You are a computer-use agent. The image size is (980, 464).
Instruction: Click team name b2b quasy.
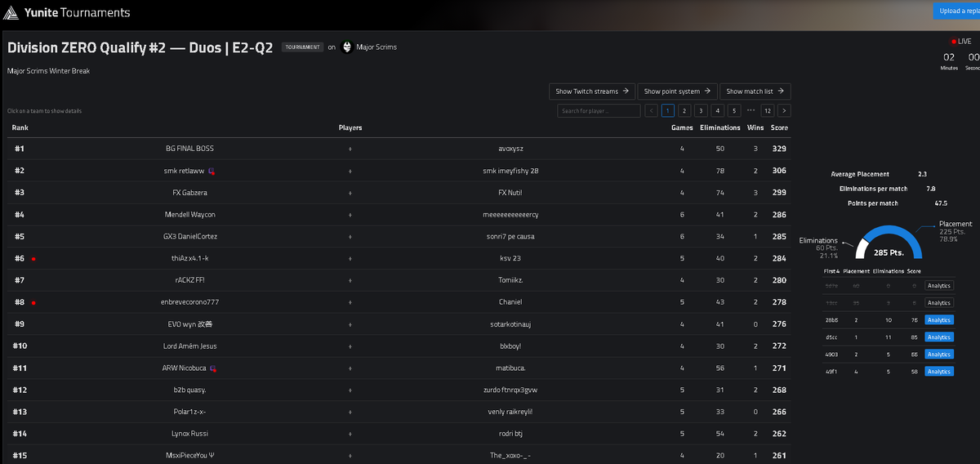(x=189, y=390)
